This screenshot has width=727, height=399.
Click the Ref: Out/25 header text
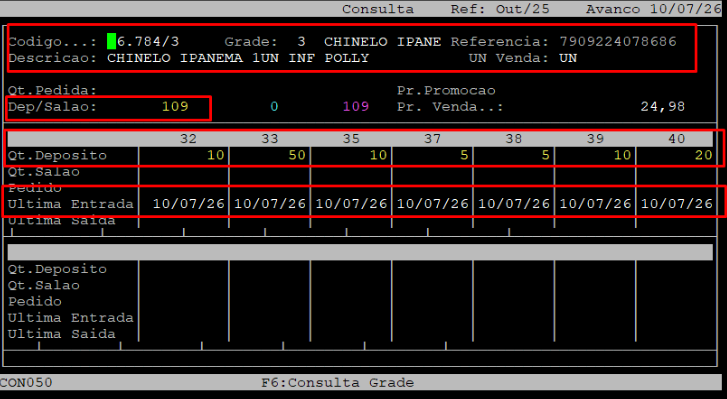pos(500,9)
